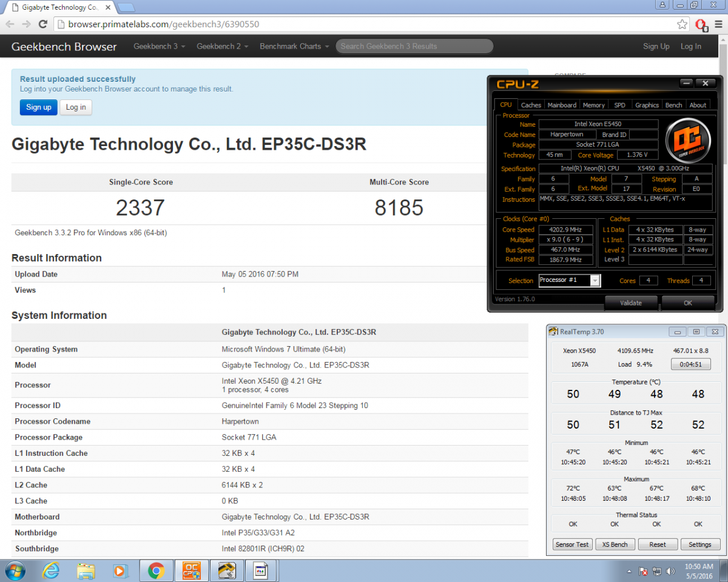Viewport: 728px width, 582px height.
Task: Show hidden system tray icons
Action: (x=630, y=572)
